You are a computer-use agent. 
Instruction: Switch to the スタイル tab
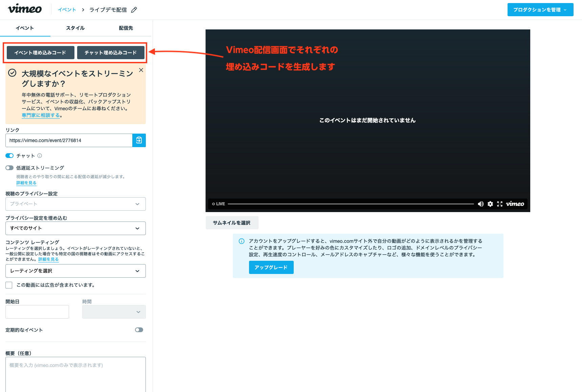coord(75,28)
